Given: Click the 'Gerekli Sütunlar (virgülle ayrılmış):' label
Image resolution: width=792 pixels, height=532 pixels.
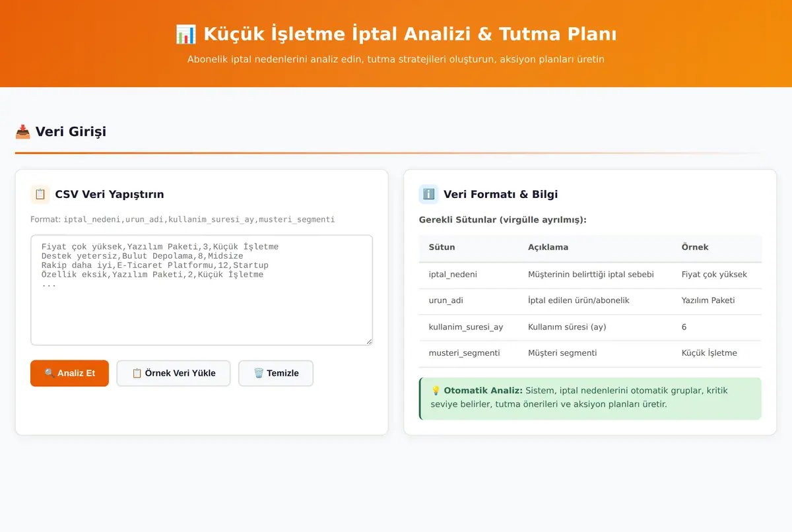Looking at the screenshot, I should click(503, 220).
